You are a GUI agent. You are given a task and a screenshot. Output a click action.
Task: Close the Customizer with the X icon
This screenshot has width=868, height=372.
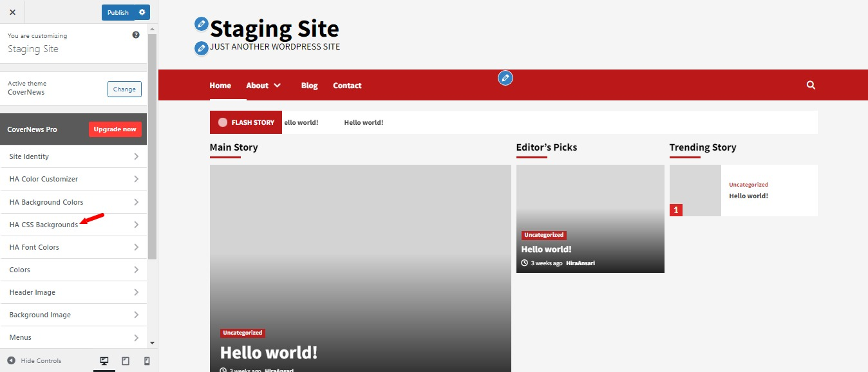tap(12, 12)
